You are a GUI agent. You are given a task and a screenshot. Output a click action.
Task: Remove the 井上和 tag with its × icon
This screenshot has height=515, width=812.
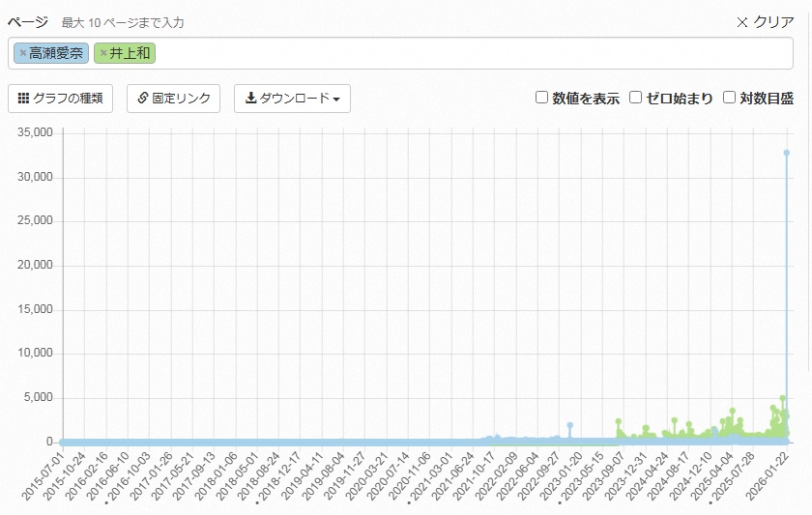[103, 53]
